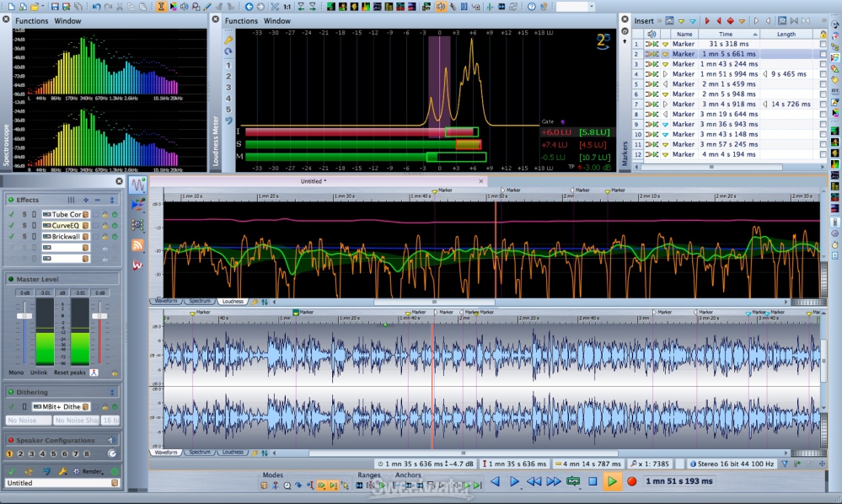
Task: Sort markers by the Time column header
Action: pos(726,34)
